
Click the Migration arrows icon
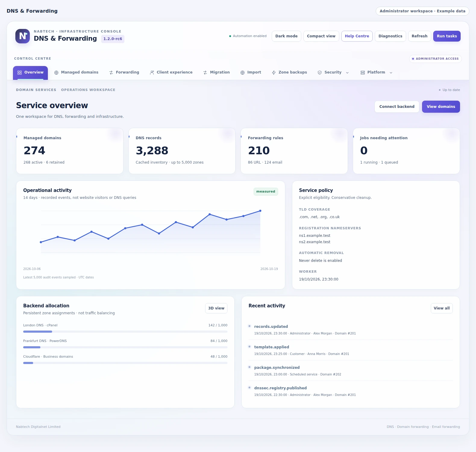point(205,73)
